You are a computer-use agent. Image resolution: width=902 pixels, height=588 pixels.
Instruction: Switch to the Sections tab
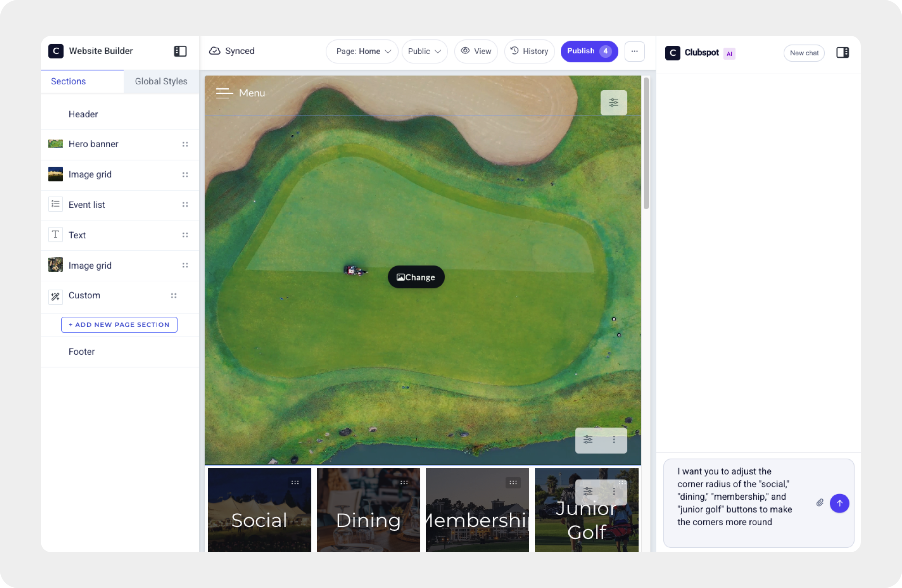pos(82,81)
